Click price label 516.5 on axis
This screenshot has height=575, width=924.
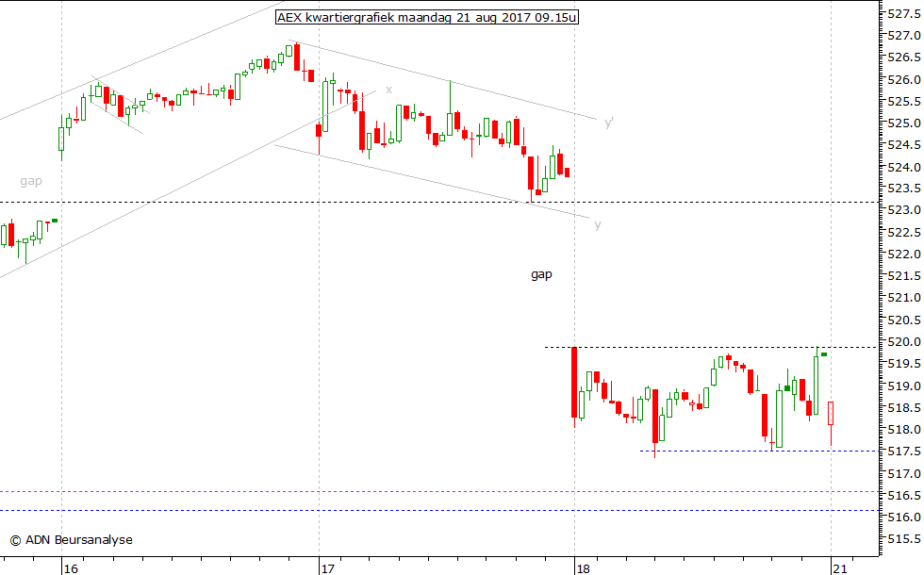point(904,496)
